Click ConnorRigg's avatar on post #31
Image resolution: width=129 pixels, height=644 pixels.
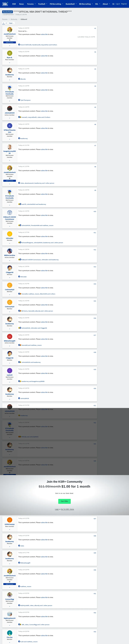coord(10,595)
